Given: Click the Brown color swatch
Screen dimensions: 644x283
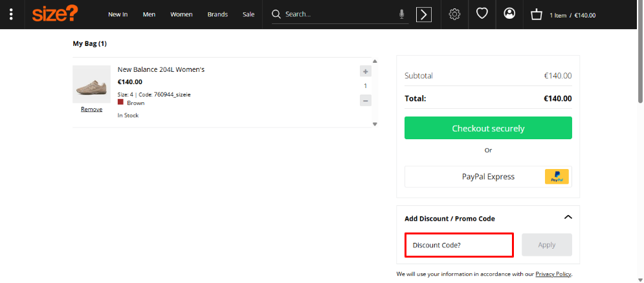Looking at the screenshot, I should (x=121, y=102).
